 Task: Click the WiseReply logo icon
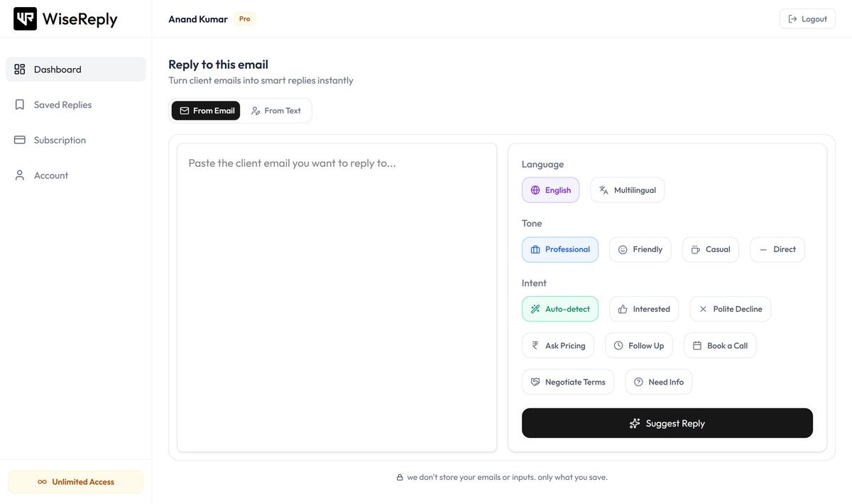(x=26, y=19)
